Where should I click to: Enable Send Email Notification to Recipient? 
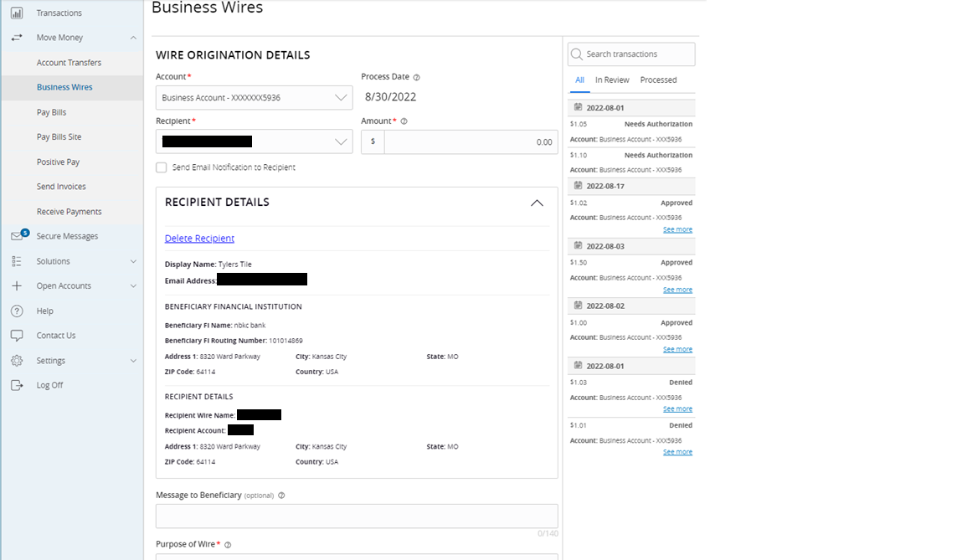(161, 167)
